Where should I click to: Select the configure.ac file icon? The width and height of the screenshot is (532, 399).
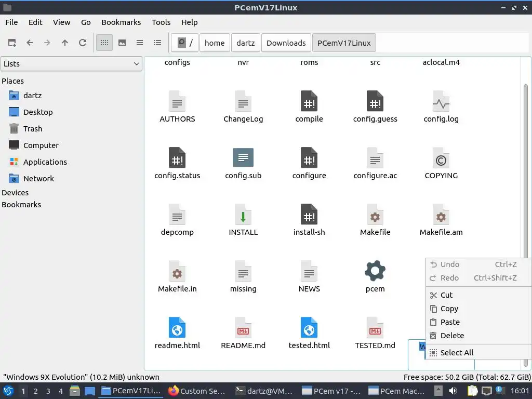click(375, 158)
